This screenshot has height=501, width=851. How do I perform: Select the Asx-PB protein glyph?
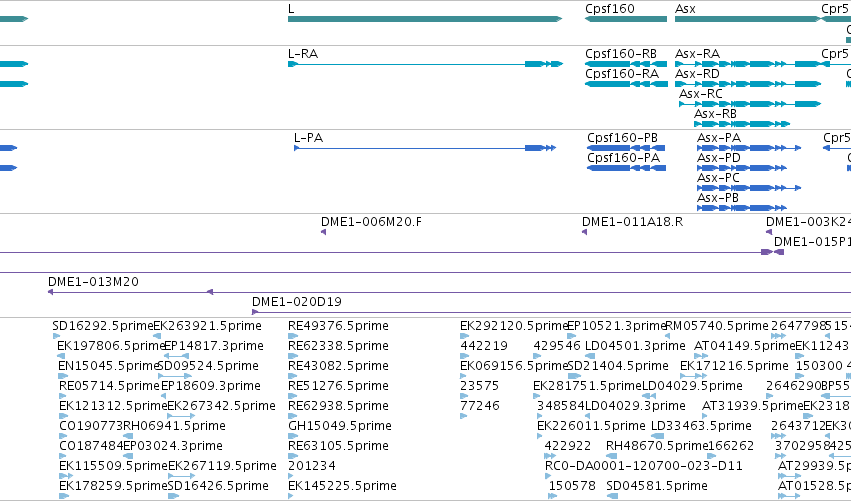click(742, 208)
